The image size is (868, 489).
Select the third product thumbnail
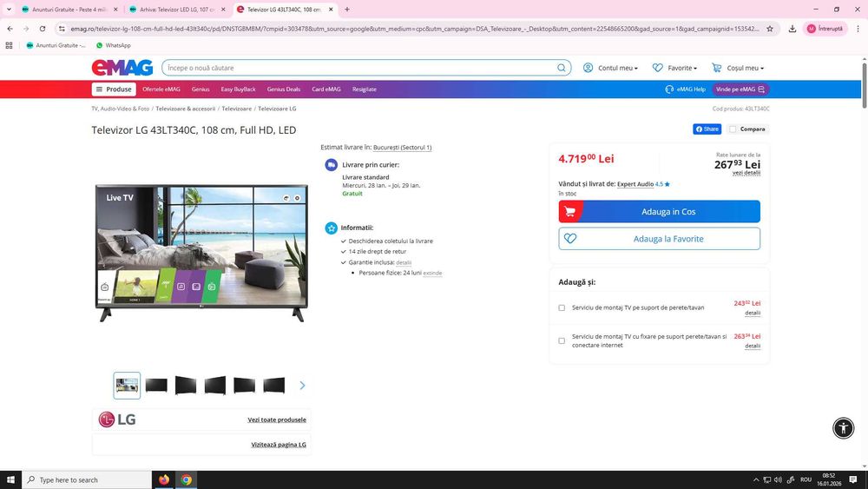[186, 386]
